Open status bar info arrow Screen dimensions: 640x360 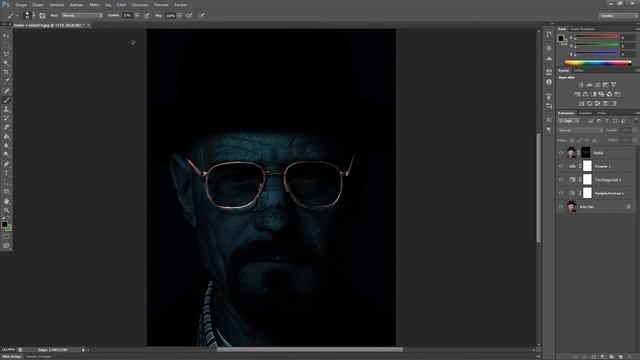click(83, 350)
